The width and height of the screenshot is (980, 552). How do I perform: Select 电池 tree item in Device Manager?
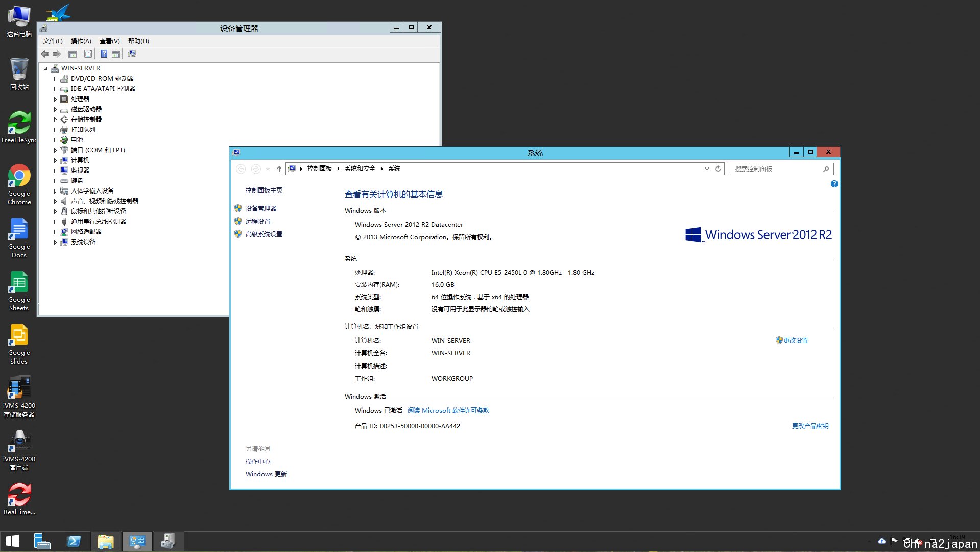pos(77,140)
